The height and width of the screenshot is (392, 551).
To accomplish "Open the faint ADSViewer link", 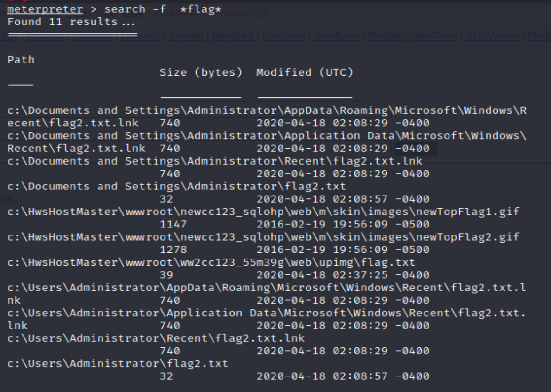I will click(x=492, y=36).
